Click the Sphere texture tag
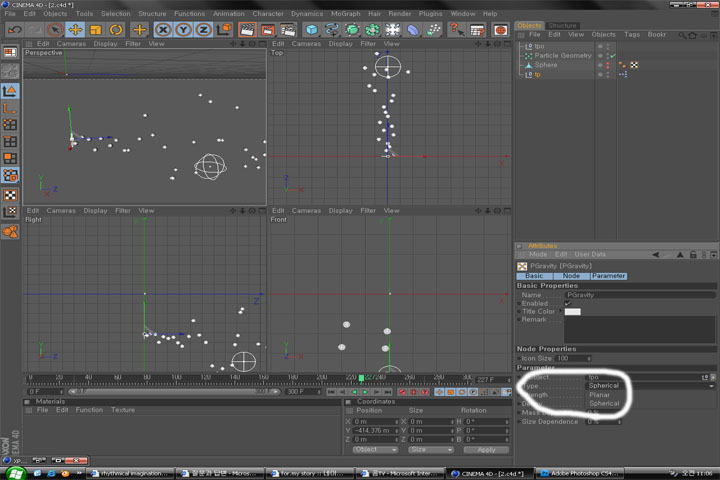Image resolution: width=720 pixels, height=480 pixels. pos(634,65)
